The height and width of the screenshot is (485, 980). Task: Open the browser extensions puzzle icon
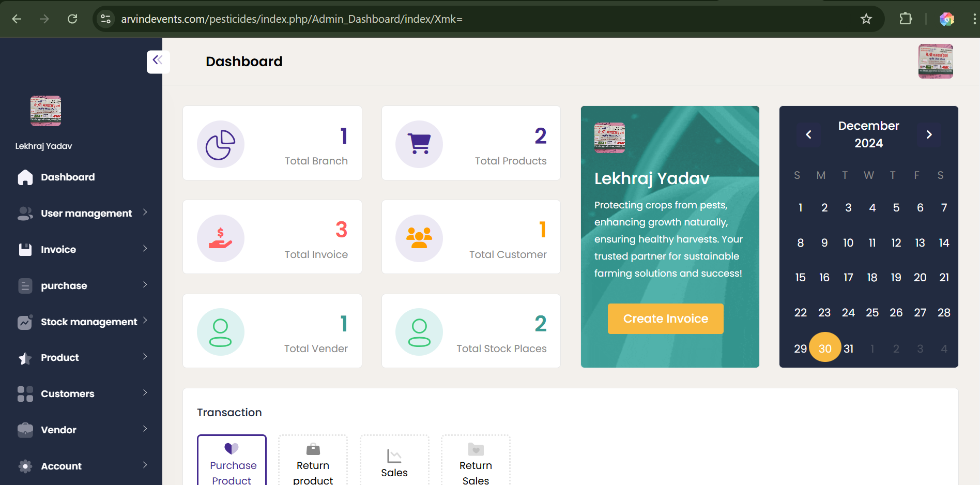click(905, 19)
